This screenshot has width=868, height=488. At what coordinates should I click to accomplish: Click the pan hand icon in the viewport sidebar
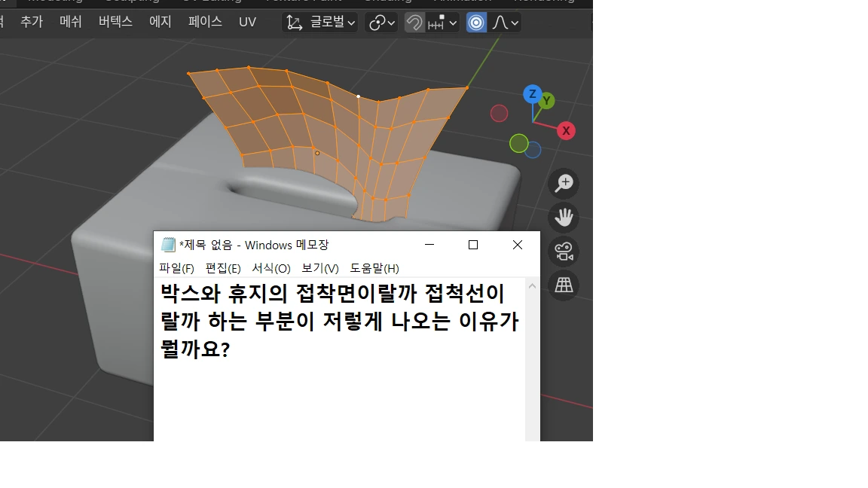coord(564,218)
